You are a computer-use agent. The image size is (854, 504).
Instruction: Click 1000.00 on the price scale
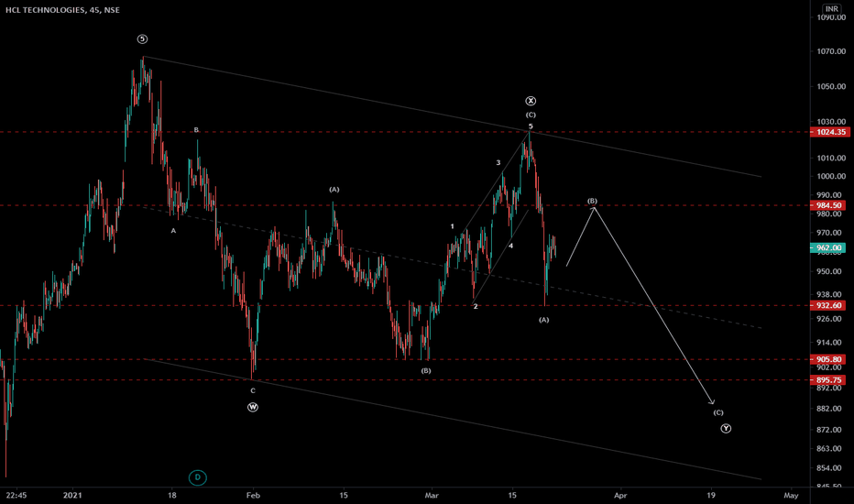point(831,176)
